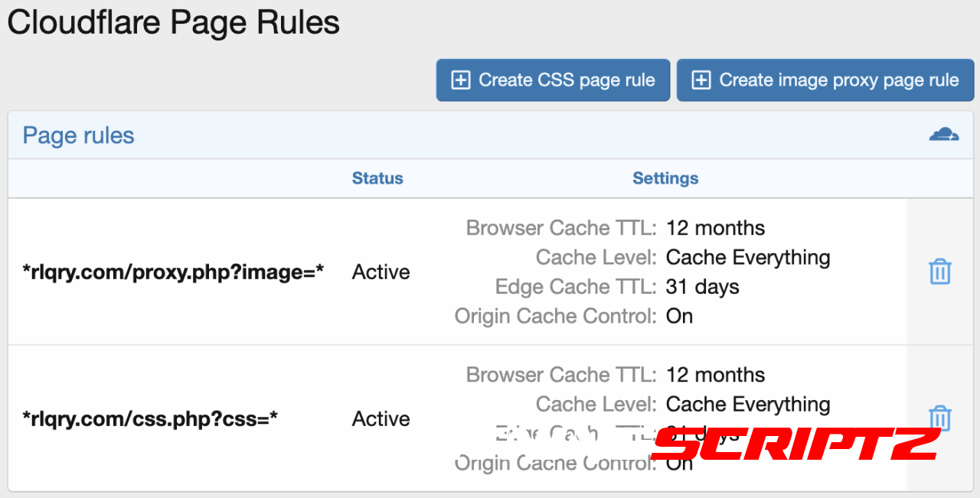Click the 31 days Edge Cache TTL value
Viewport: 980px width, 498px height.
pyautogui.click(x=702, y=287)
